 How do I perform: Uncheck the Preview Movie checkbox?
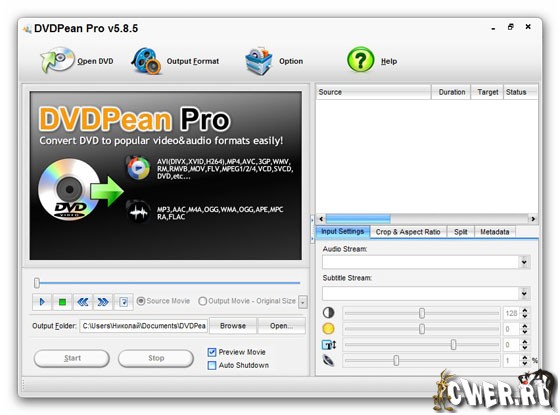click(x=212, y=352)
